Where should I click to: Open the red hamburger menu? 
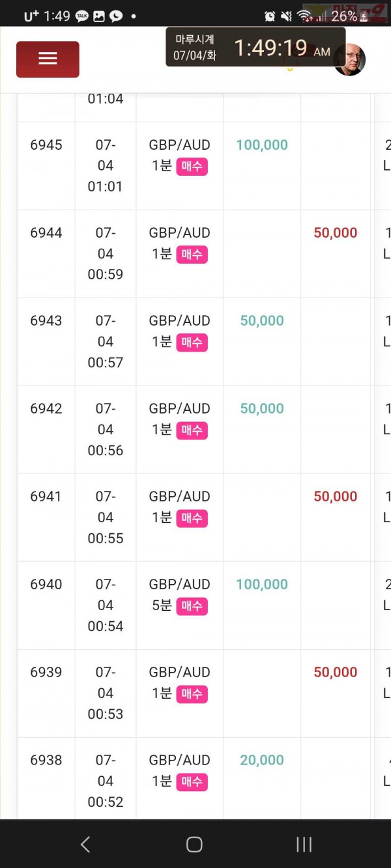pyautogui.click(x=48, y=59)
